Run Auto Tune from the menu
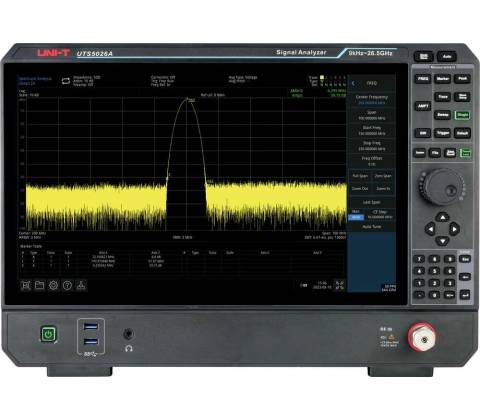 point(372,227)
